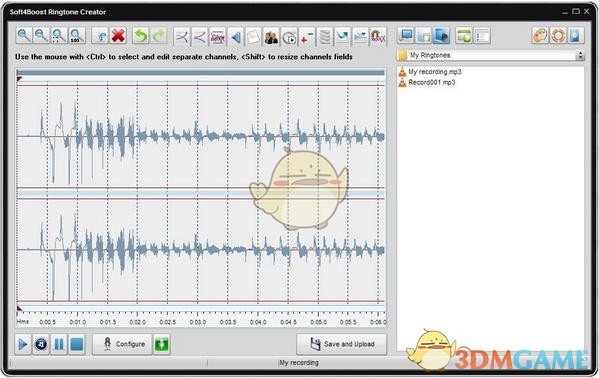Click Save and Upload

[x=342, y=344]
